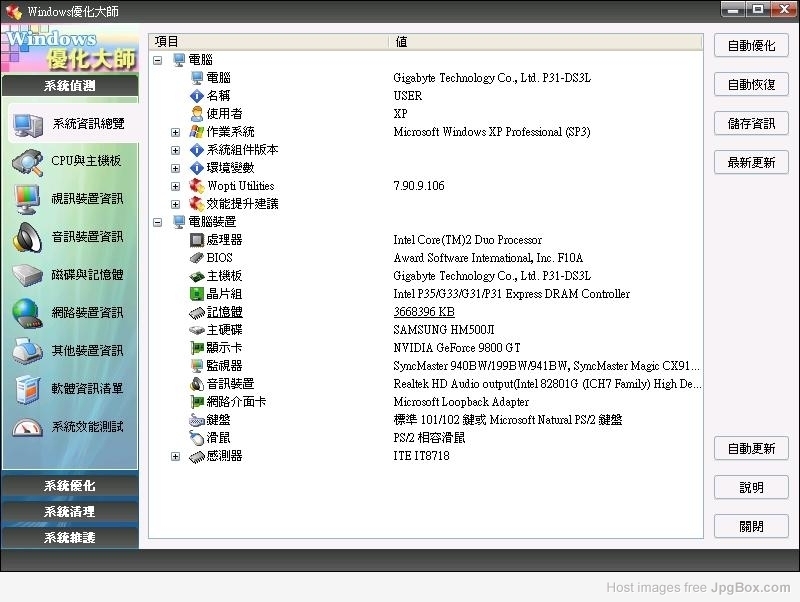Click the 記憶體 value 3668396 KB link
The width and height of the screenshot is (800, 602).
pyautogui.click(x=424, y=312)
